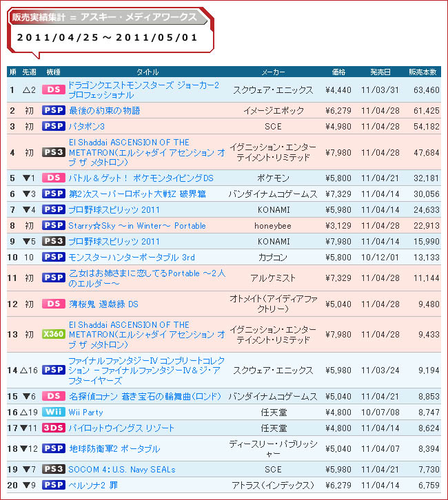This screenshot has height=500, width=448.
Task: Open the PS3 El Shaddai title link
Action: pos(147,152)
